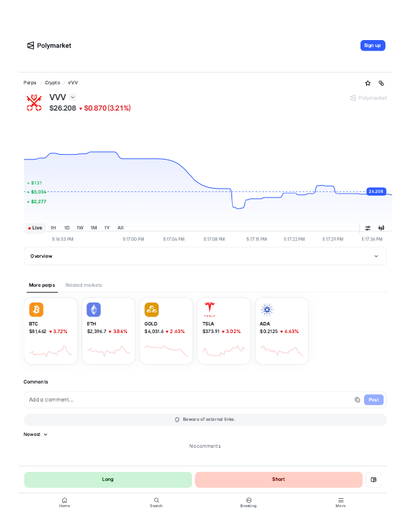This screenshot has height=532, width=411.
Task: Open Search in the bottom navigation
Action: [156, 502]
